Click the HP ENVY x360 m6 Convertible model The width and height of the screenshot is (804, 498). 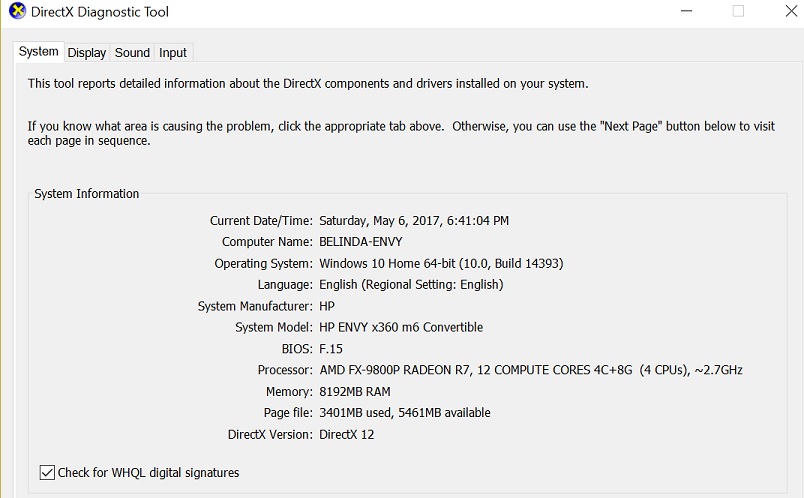[401, 327]
